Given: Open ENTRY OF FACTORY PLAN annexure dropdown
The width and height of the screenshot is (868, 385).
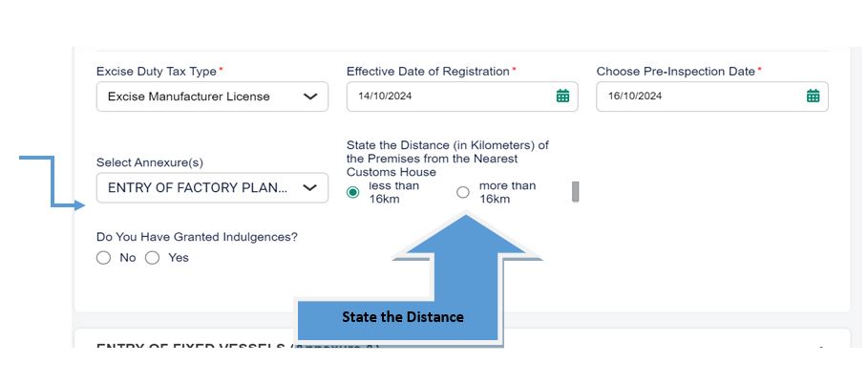Looking at the screenshot, I should coord(212,188).
